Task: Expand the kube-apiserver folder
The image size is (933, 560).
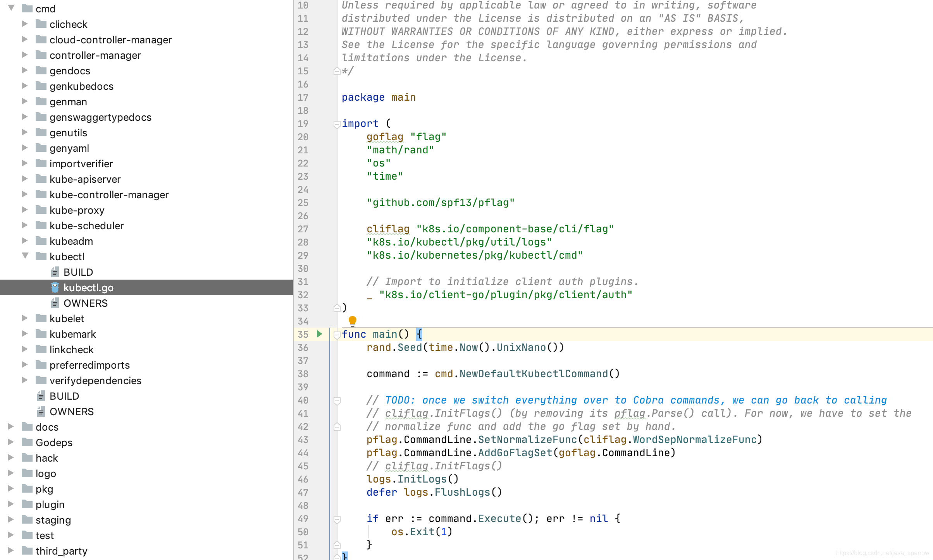Action: pos(25,179)
